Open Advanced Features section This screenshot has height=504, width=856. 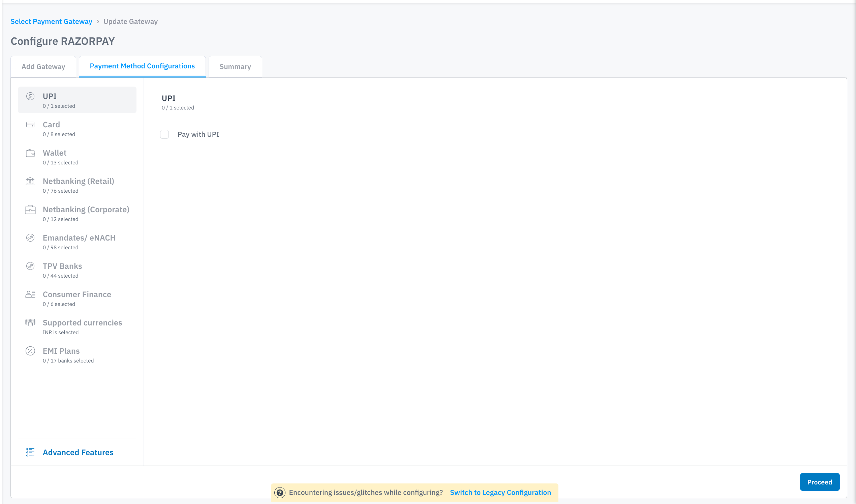[x=78, y=452]
